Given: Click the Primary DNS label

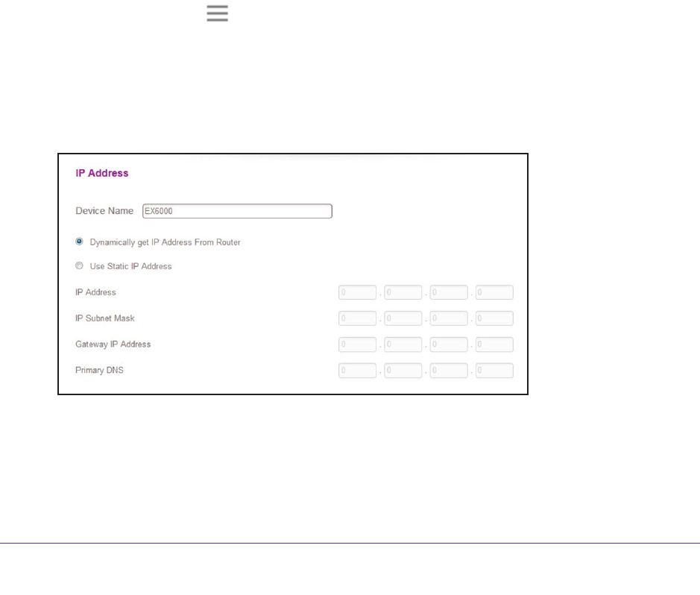Looking at the screenshot, I should [x=100, y=371].
